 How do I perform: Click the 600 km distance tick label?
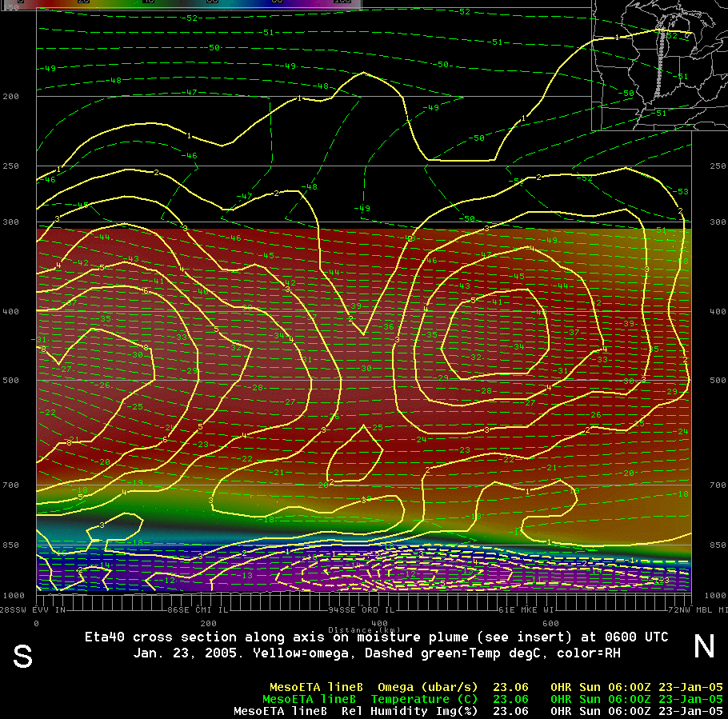[x=550, y=623]
